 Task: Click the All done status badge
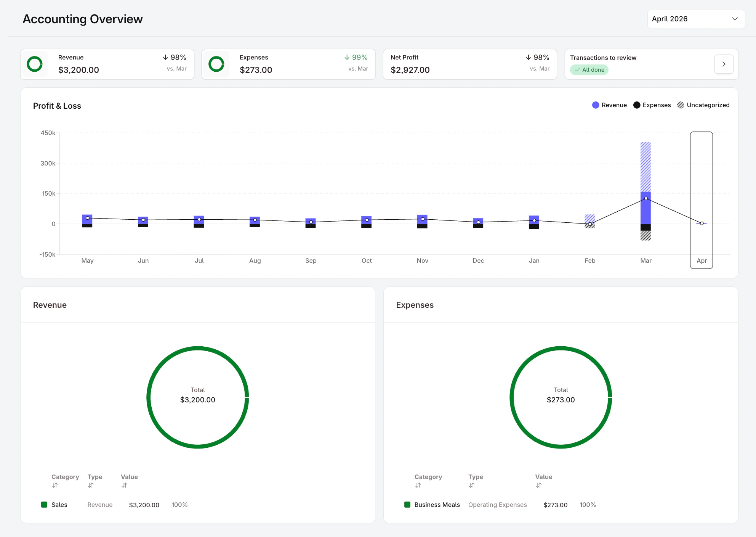pyautogui.click(x=589, y=70)
